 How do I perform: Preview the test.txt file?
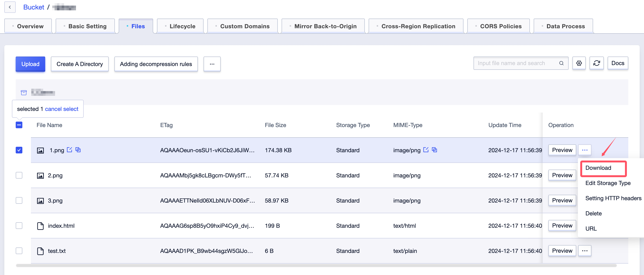pyautogui.click(x=562, y=251)
